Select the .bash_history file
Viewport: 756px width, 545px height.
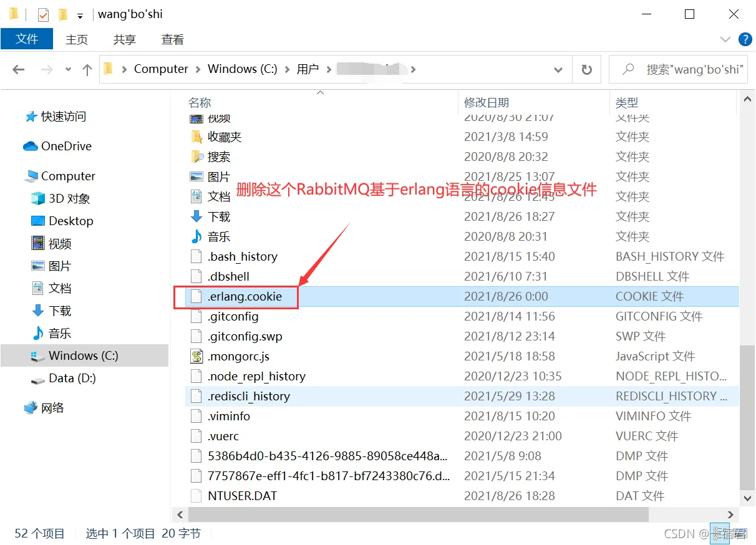pos(242,257)
